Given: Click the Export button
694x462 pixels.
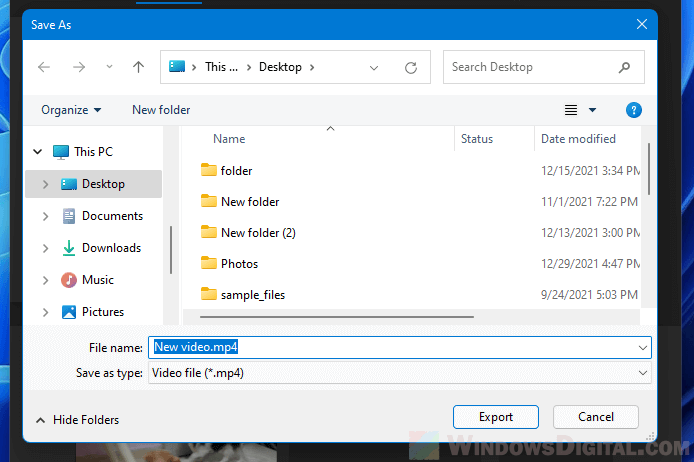Looking at the screenshot, I should point(496,417).
